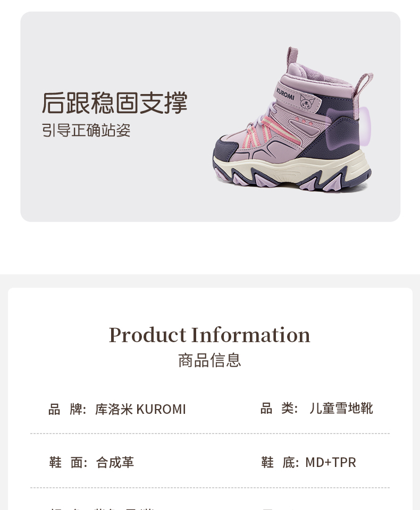This screenshot has height=510, width=420.
Task: Click the pink striped webbing on the shoe
Action: (x=267, y=132)
